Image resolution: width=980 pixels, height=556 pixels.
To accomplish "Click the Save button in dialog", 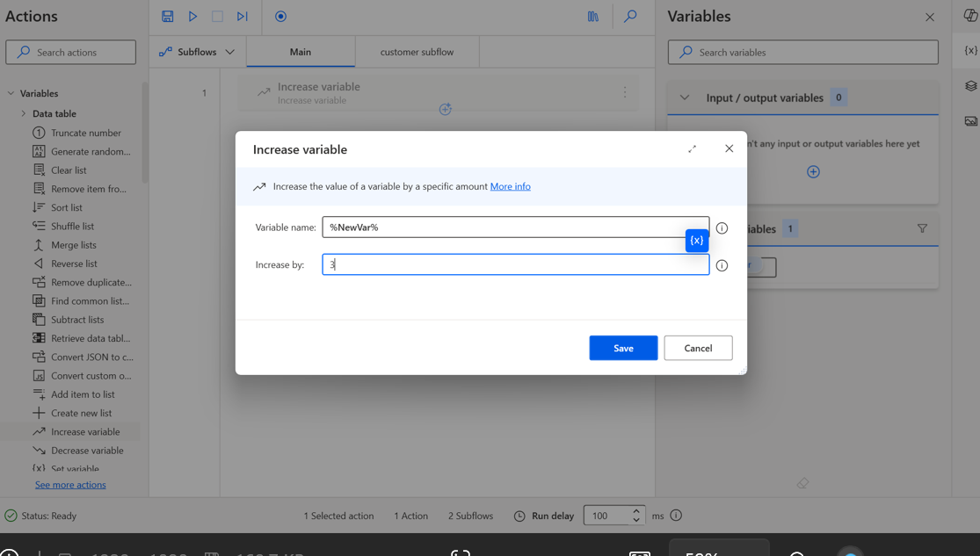I will click(623, 348).
